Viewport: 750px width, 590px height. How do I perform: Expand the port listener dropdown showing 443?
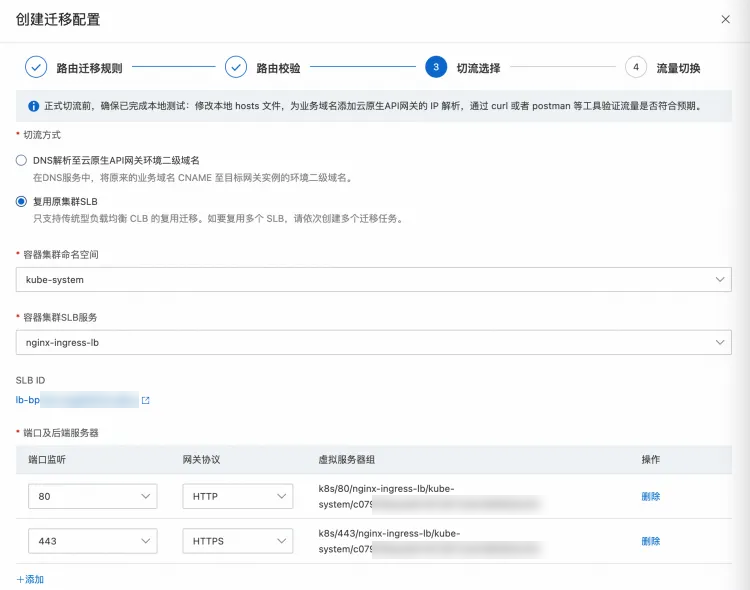point(93,541)
